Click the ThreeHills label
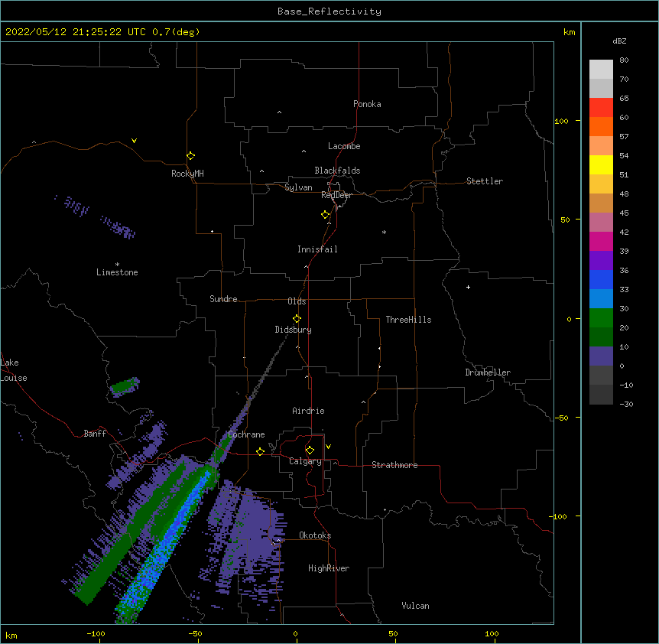 tap(408, 320)
